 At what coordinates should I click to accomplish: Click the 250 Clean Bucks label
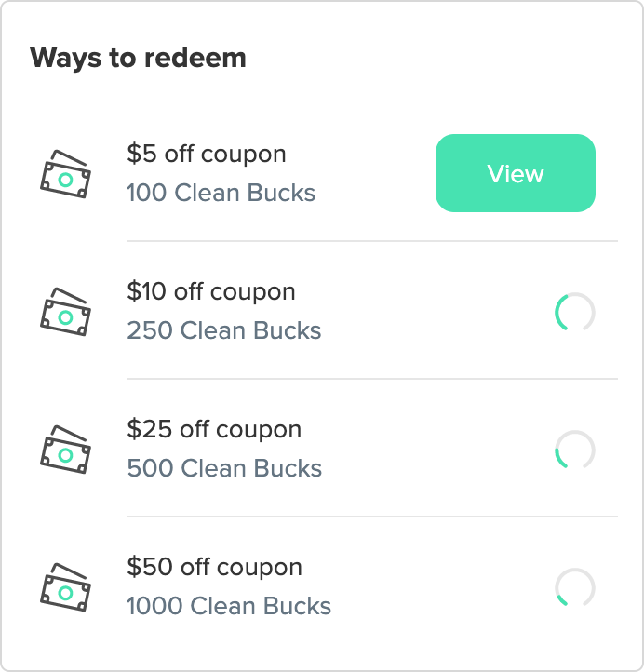223,331
